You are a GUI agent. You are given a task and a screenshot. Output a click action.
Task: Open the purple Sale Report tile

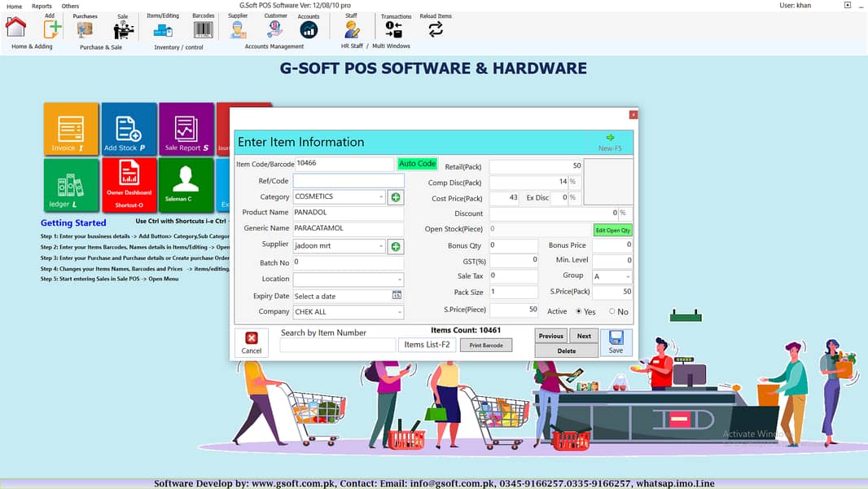(186, 129)
